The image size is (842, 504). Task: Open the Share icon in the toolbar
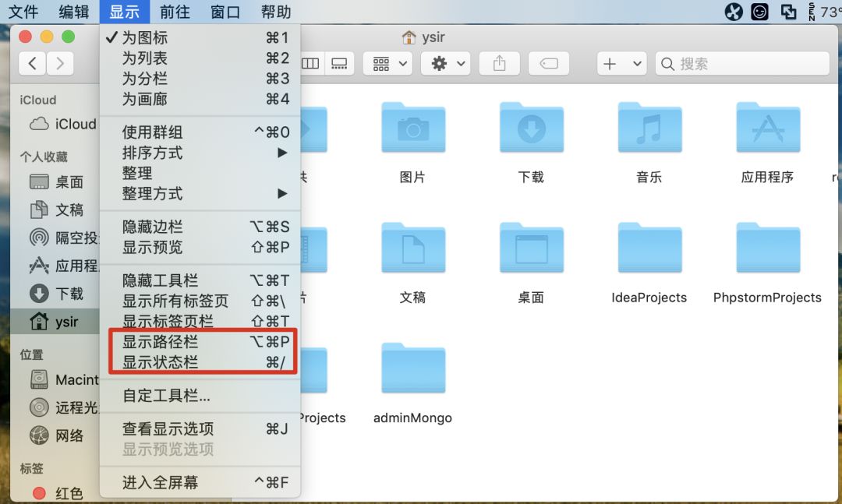(x=499, y=63)
